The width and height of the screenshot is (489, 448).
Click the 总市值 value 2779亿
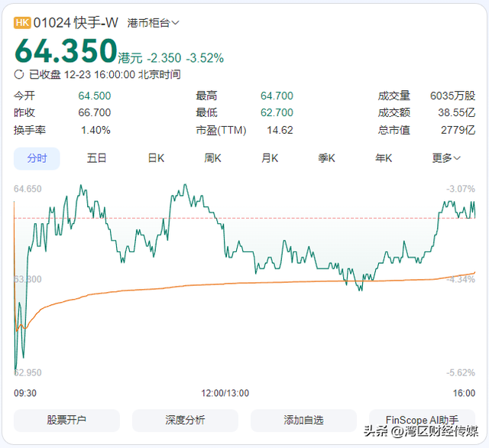458,130
